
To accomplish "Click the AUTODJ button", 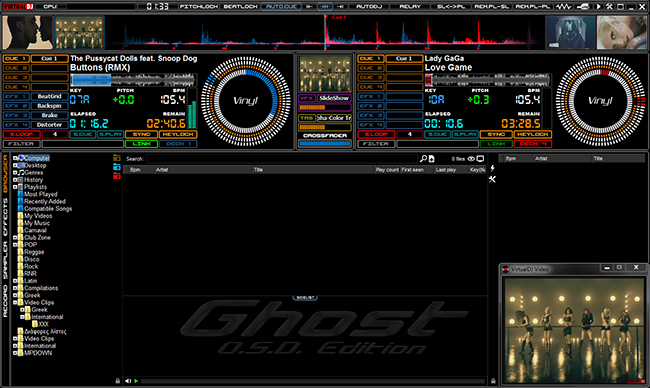I will click(369, 7).
